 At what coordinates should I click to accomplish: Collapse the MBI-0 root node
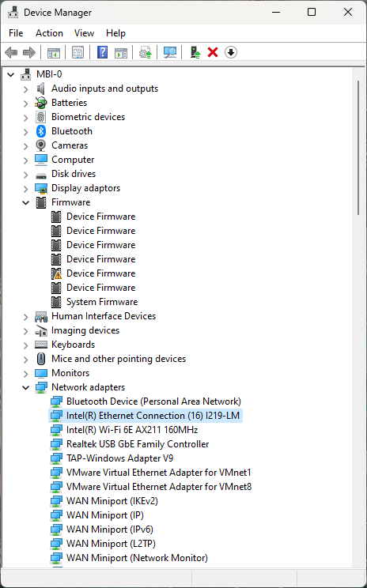11,74
